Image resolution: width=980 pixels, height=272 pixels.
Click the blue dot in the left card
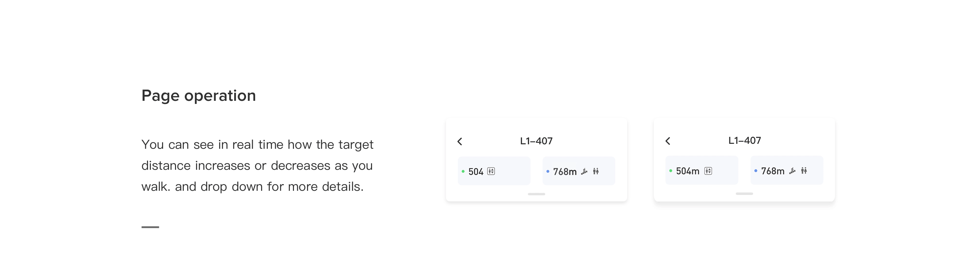coord(548,171)
